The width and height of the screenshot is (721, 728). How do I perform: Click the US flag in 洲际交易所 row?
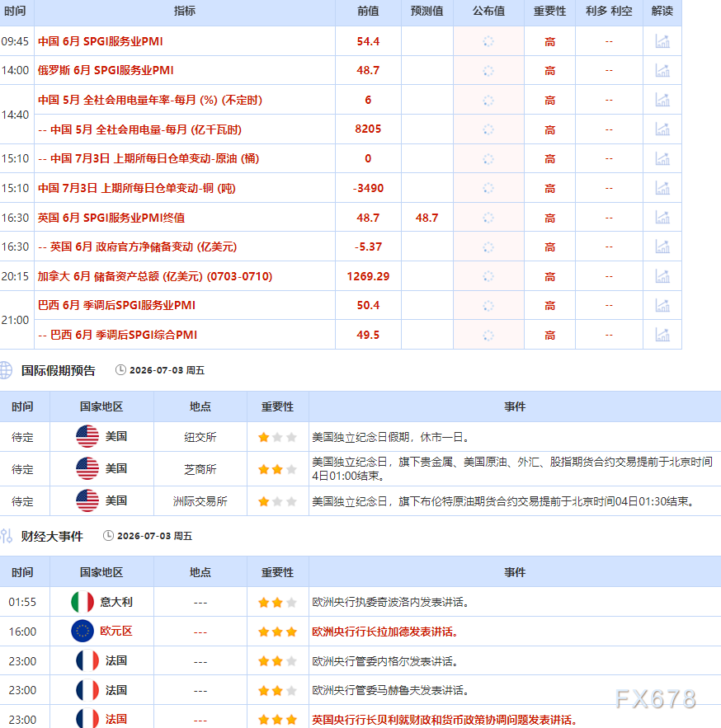(87, 500)
